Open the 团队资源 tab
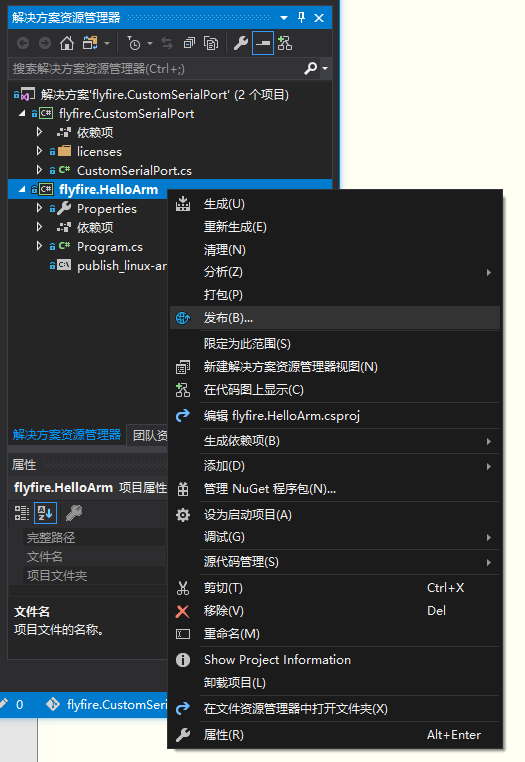The width and height of the screenshot is (525, 762). tap(148, 435)
